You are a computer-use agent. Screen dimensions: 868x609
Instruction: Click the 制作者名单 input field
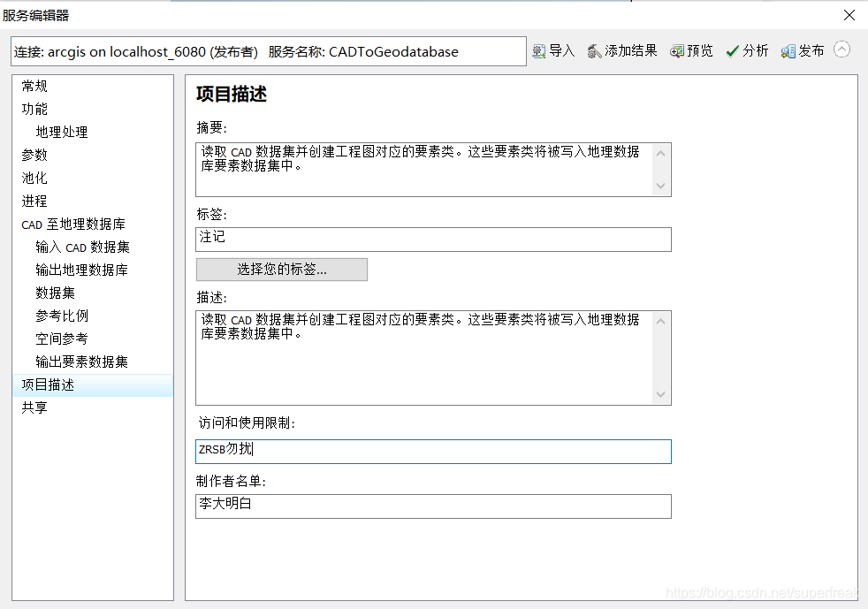point(433,506)
